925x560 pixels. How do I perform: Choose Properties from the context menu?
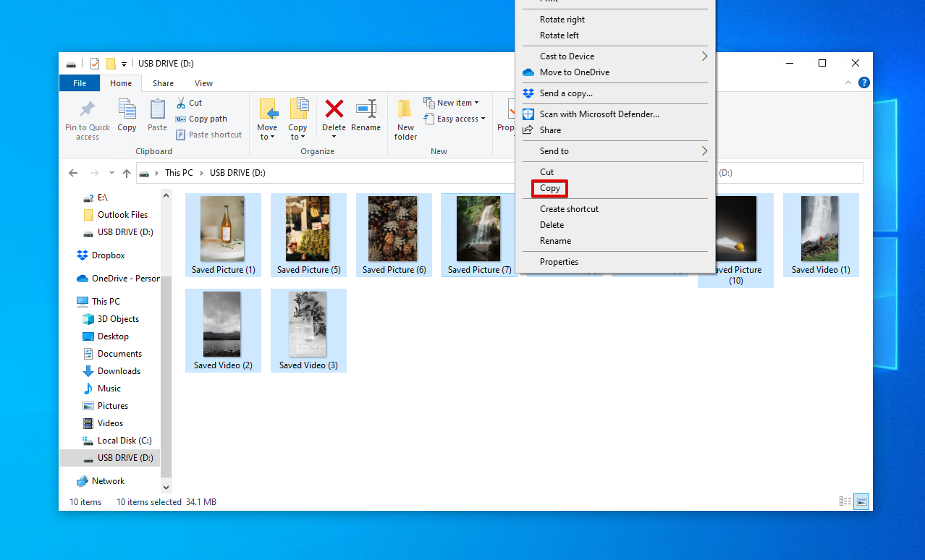[558, 261]
